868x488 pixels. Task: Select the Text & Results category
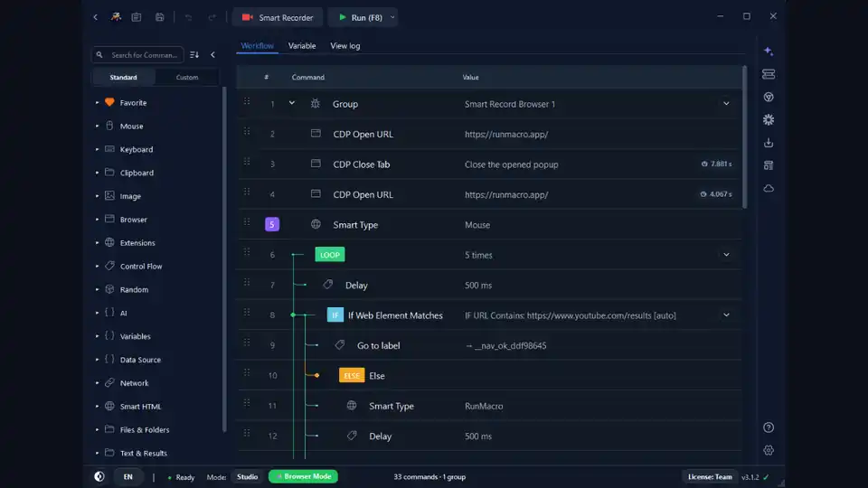click(144, 453)
